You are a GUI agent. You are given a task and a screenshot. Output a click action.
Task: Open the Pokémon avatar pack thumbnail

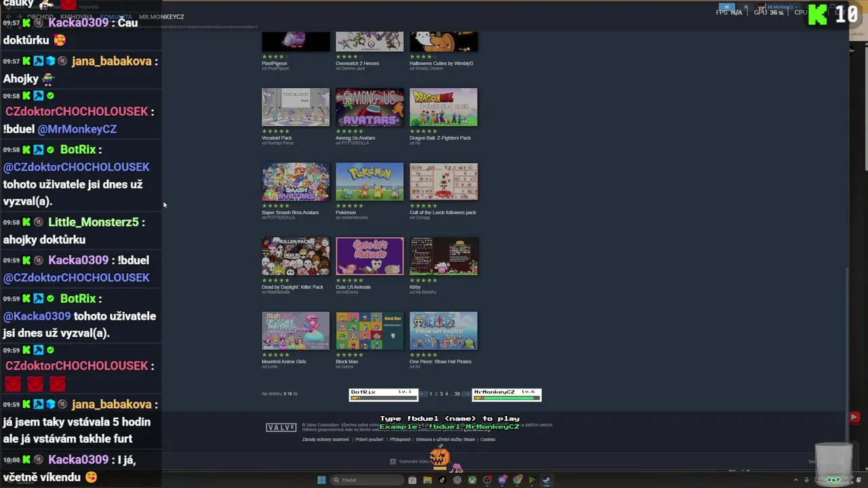click(370, 182)
